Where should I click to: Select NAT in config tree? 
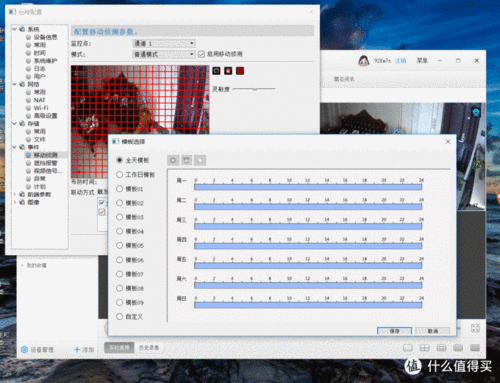[39, 100]
